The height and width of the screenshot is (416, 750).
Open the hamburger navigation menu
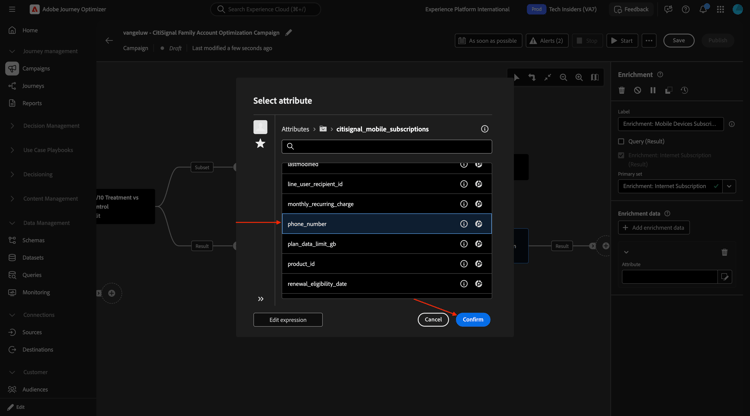(x=12, y=9)
